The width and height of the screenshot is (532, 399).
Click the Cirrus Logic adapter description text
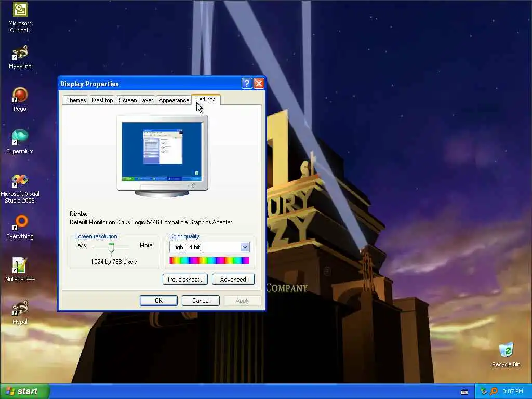pos(151,222)
